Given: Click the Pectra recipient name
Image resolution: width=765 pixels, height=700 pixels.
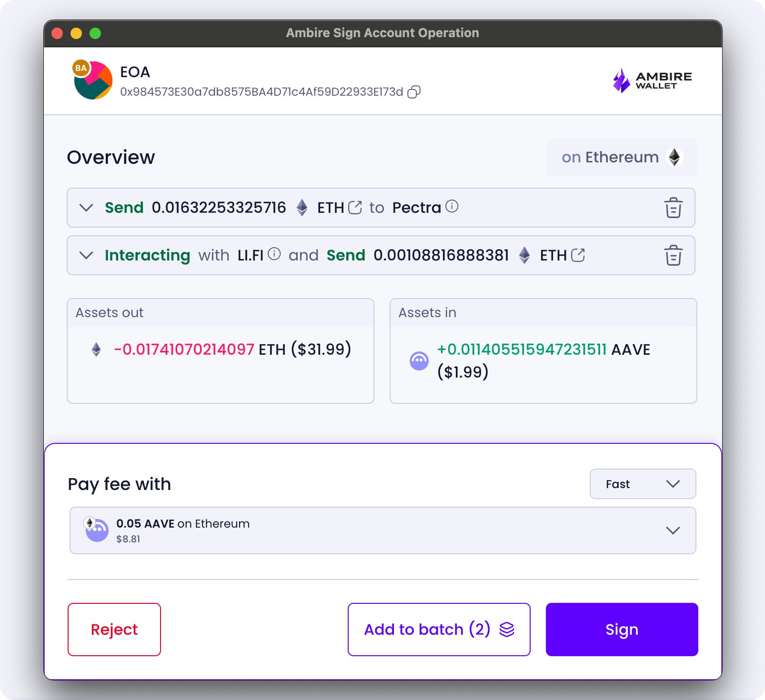Looking at the screenshot, I should click(416, 208).
